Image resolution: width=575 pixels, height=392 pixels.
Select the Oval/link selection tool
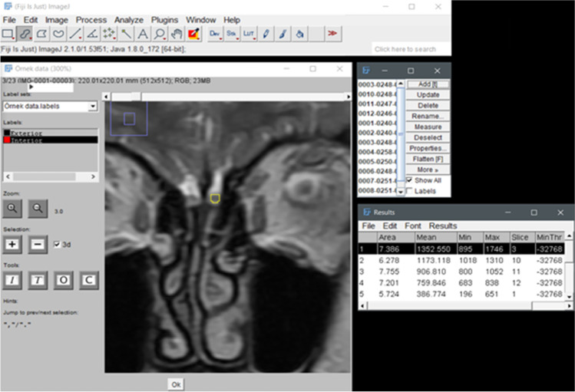[x=25, y=34]
